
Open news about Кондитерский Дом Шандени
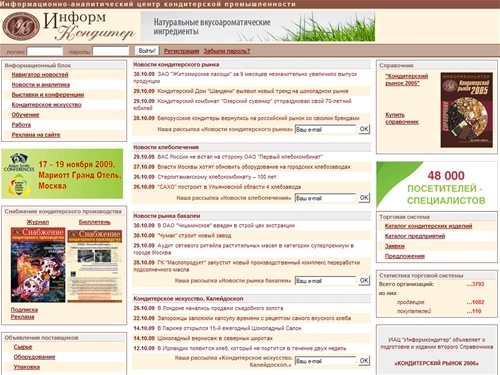coord(253,91)
